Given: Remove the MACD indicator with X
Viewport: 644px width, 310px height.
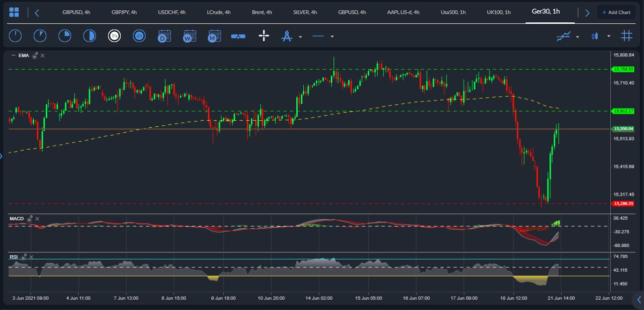Looking at the screenshot, I should 37,219.
